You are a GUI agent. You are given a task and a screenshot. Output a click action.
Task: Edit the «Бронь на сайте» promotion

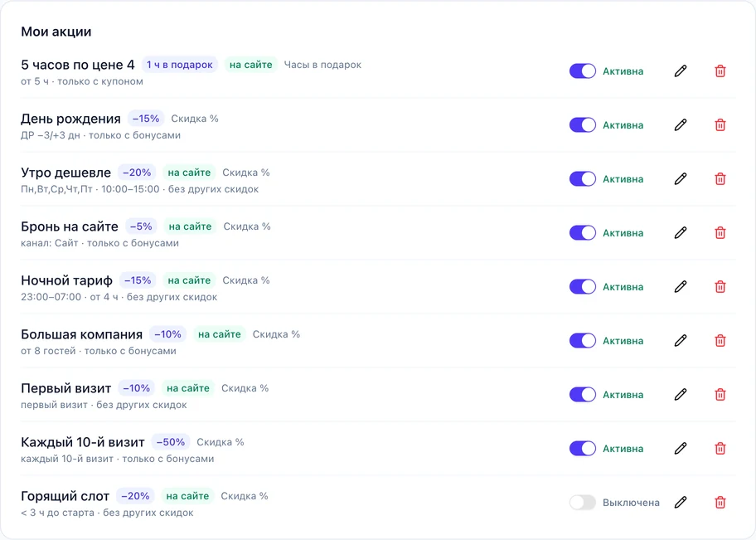681,232
